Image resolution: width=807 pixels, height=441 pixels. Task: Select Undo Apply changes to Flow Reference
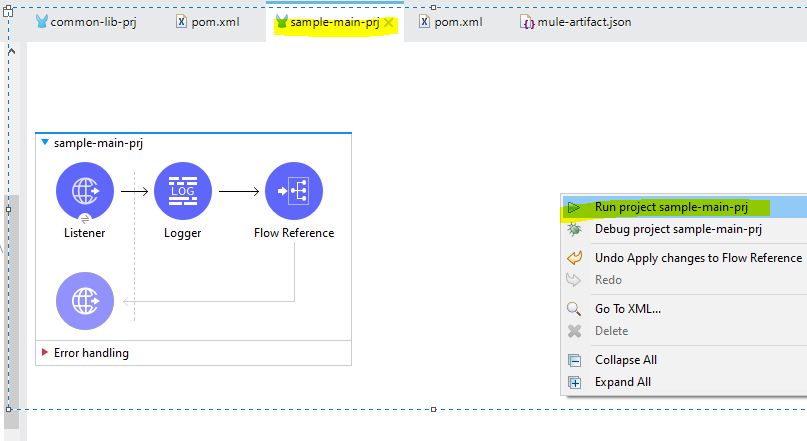[x=698, y=258]
